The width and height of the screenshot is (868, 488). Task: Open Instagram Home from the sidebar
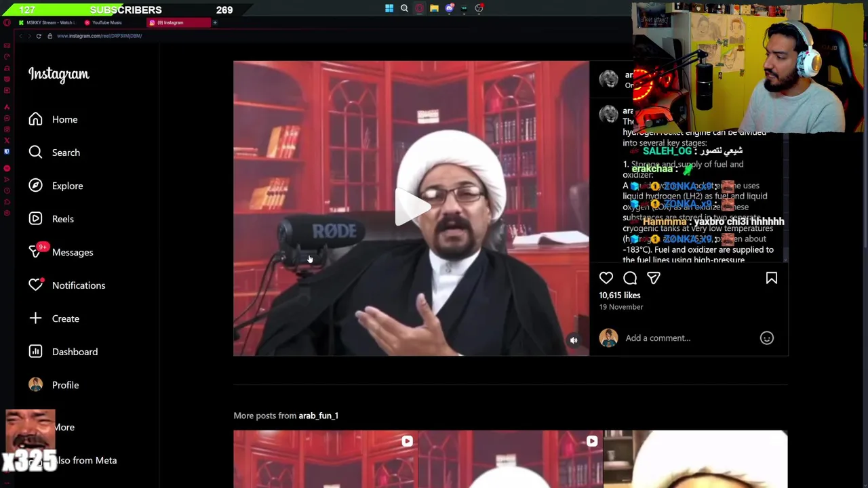tap(53, 119)
